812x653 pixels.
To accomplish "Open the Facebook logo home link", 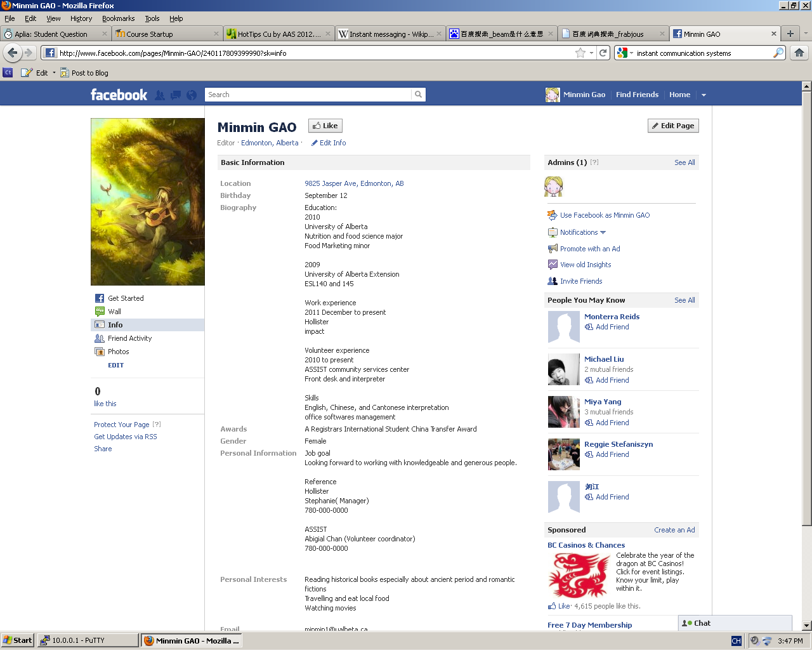I will pos(119,95).
